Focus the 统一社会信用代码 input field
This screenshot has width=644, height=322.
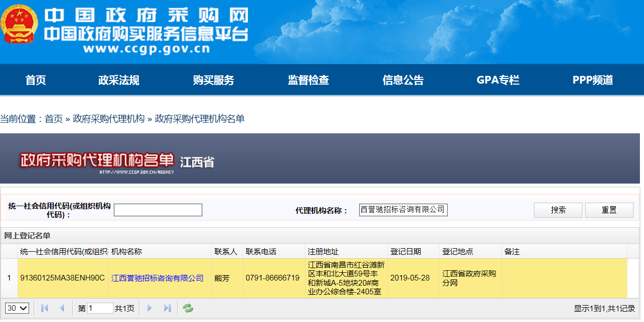click(x=158, y=210)
